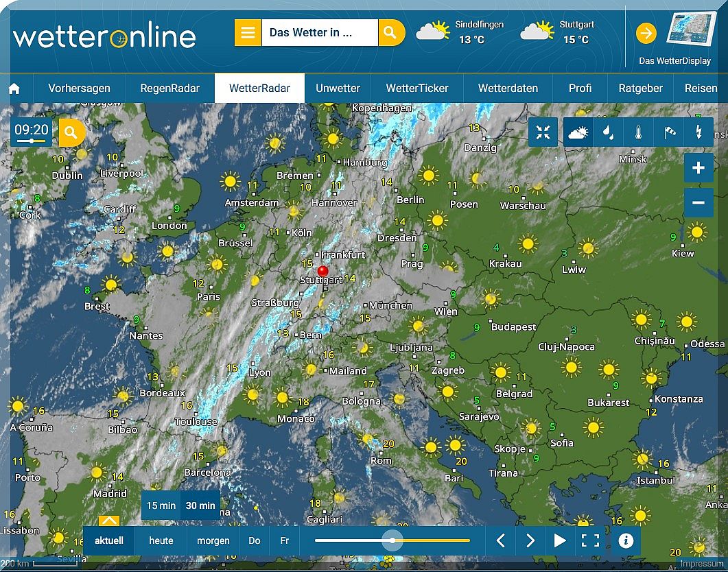Viewport: 728px width, 572px height.
Task: Open the RegenRadar tab
Action: tap(170, 88)
